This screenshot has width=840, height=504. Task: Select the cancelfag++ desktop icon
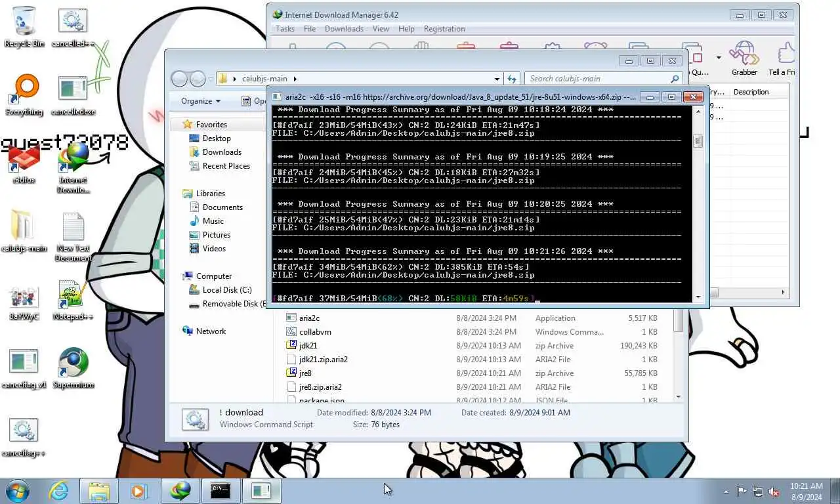[x=24, y=438]
